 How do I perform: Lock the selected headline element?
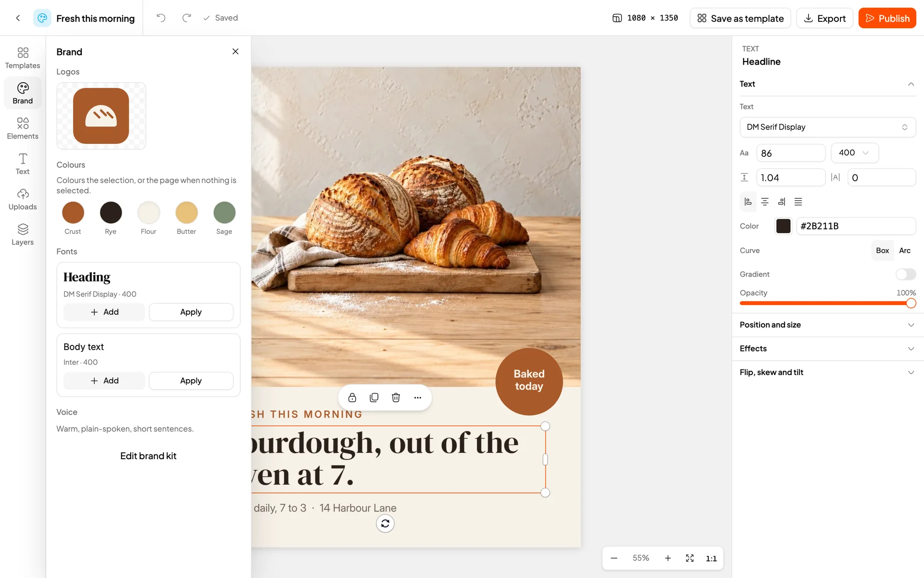click(x=352, y=398)
